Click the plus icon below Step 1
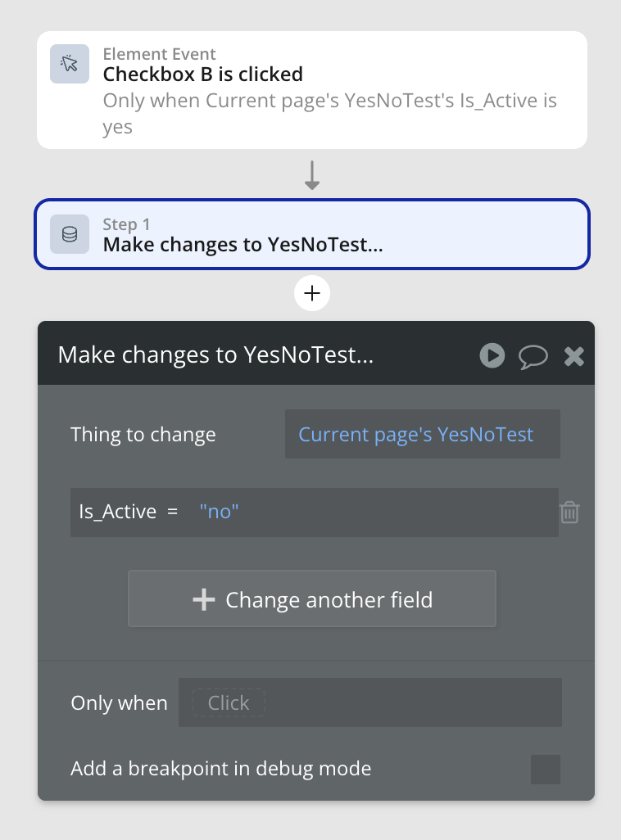The height and width of the screenshot is (840, 621). click(311, 293)
